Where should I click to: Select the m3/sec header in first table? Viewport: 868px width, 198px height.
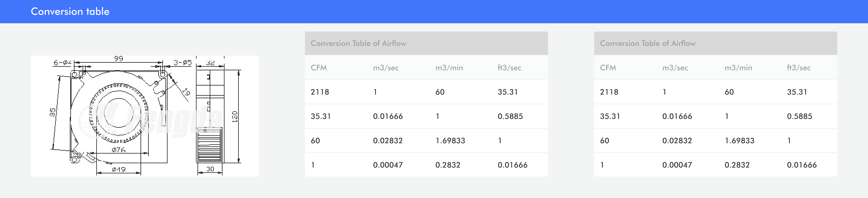pyautogui.click(x=385, y=67)
